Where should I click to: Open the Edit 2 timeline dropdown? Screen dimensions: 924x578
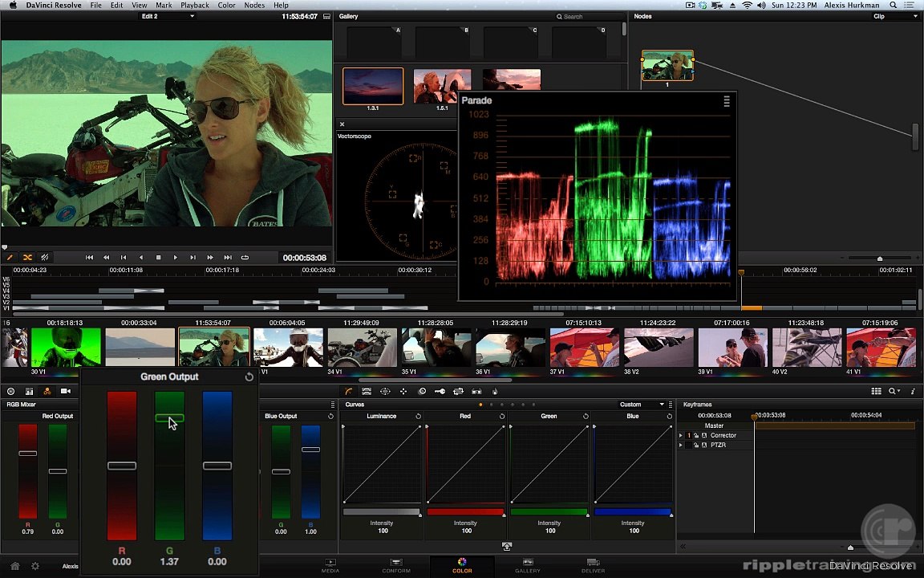tap(168, 17)
